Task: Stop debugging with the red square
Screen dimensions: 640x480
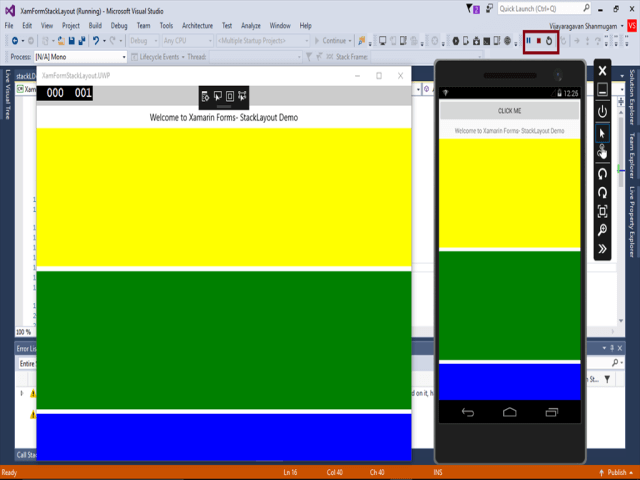Action: coord(539,41)
